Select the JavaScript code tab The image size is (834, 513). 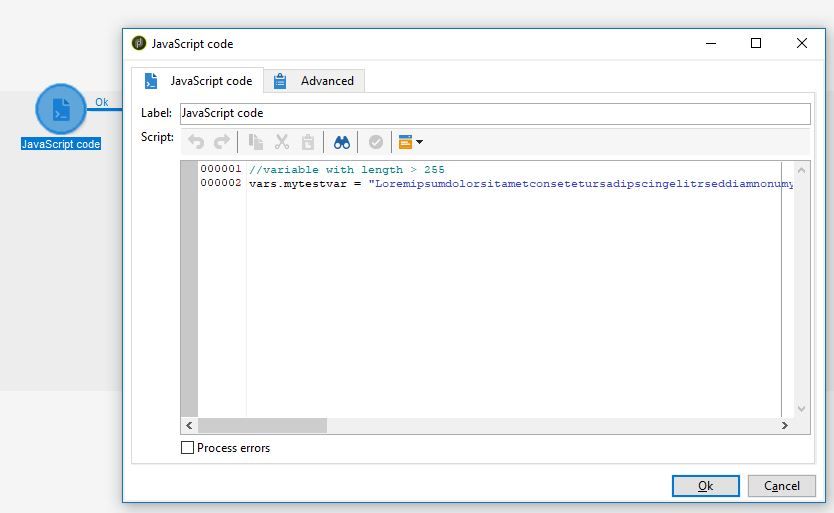pyautogui.click(x=198, y=81)
